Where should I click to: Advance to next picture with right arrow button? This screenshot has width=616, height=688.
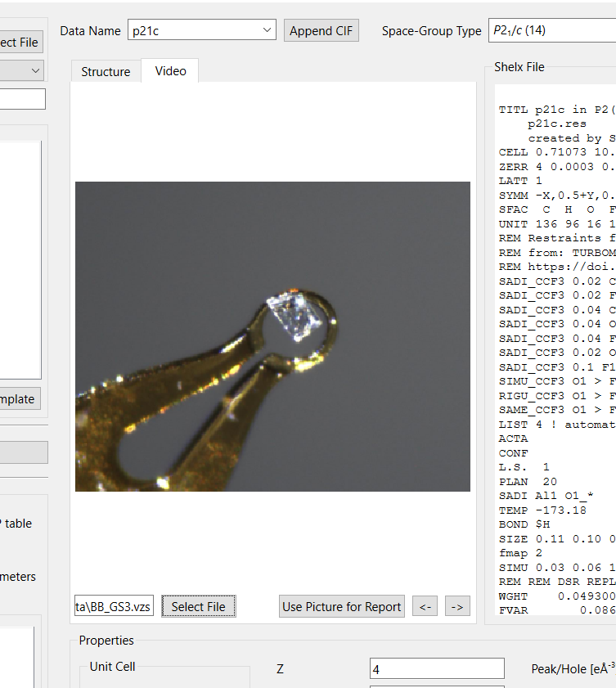point(458,606)
